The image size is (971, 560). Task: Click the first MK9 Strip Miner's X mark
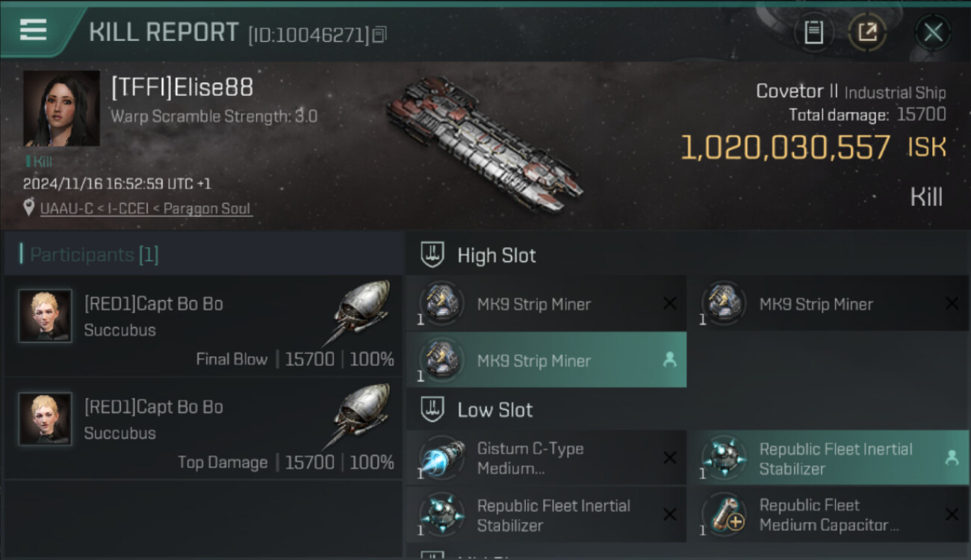pos(670,303)
